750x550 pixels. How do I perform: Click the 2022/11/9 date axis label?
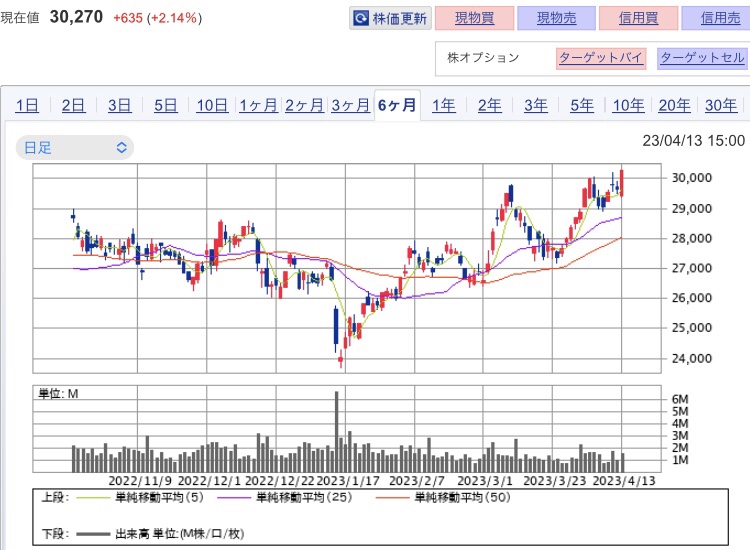click(140, 481)
